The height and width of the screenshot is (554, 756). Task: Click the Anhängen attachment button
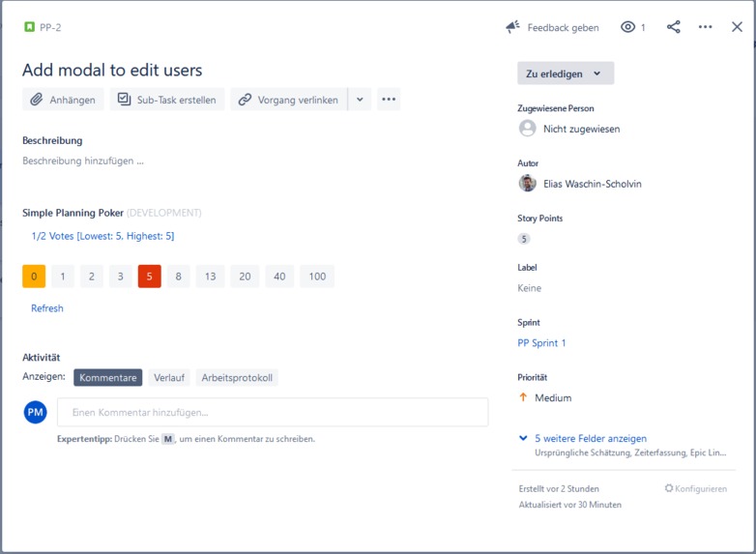click(63, 100)
